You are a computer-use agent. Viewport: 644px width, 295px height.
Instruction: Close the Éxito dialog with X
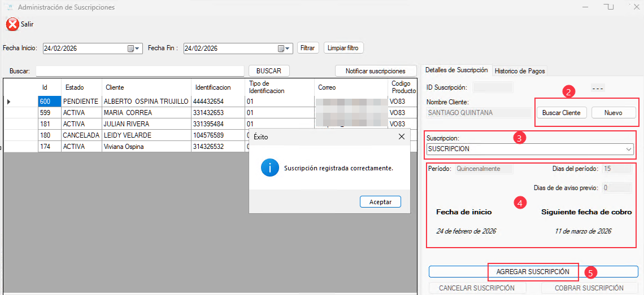pyautogui.click(x=401, y=137)
